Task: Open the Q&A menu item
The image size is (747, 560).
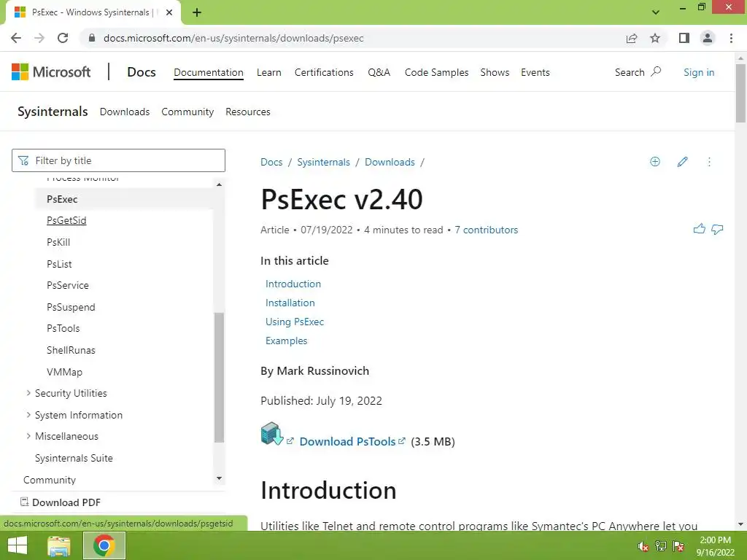Action: tap(379, 72)
